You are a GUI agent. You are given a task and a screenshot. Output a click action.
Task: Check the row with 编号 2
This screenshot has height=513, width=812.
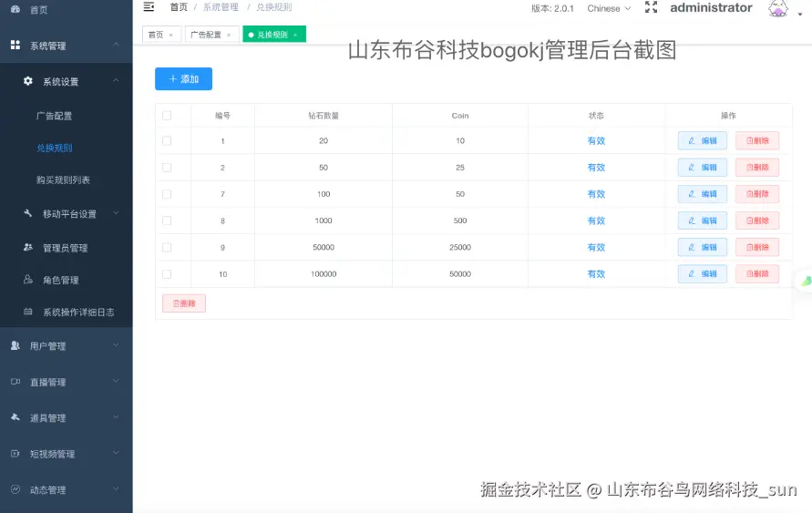point(167,168)
